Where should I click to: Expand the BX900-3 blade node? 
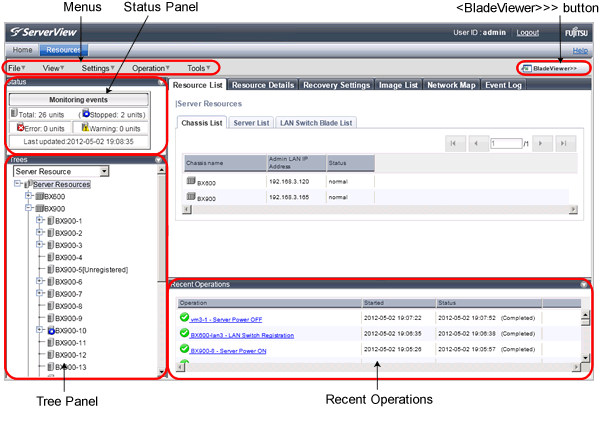(x=39, y=245)
